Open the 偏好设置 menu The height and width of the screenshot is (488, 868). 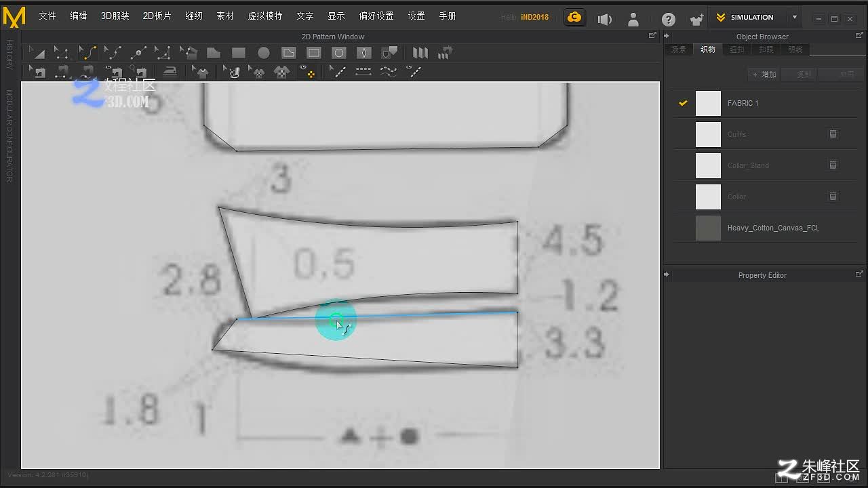(376, 16)
